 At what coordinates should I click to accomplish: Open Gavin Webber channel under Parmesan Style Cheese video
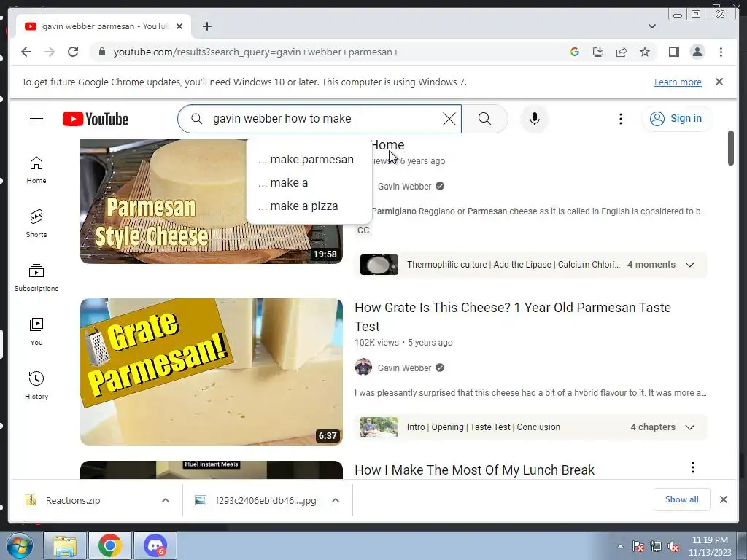tap(404, 186)
